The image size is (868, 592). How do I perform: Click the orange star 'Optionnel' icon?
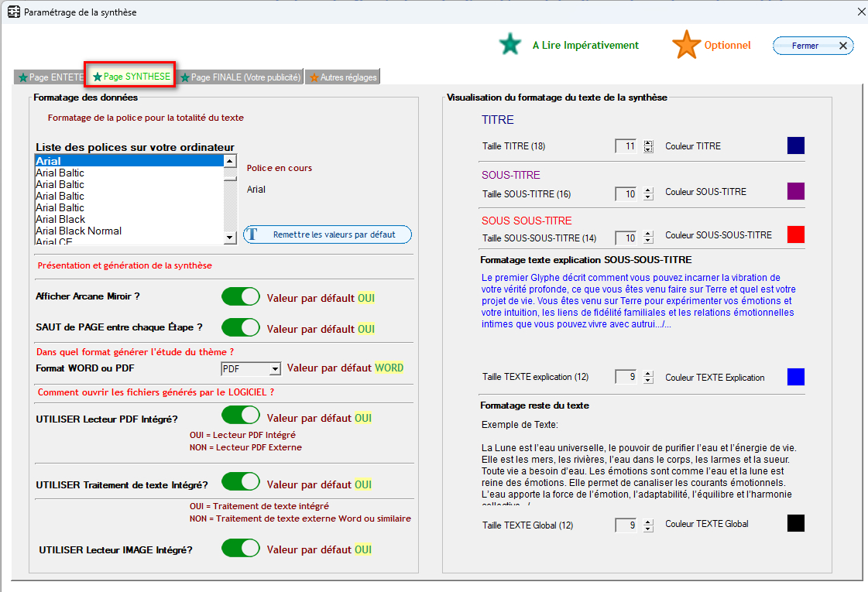pos(686,45)
